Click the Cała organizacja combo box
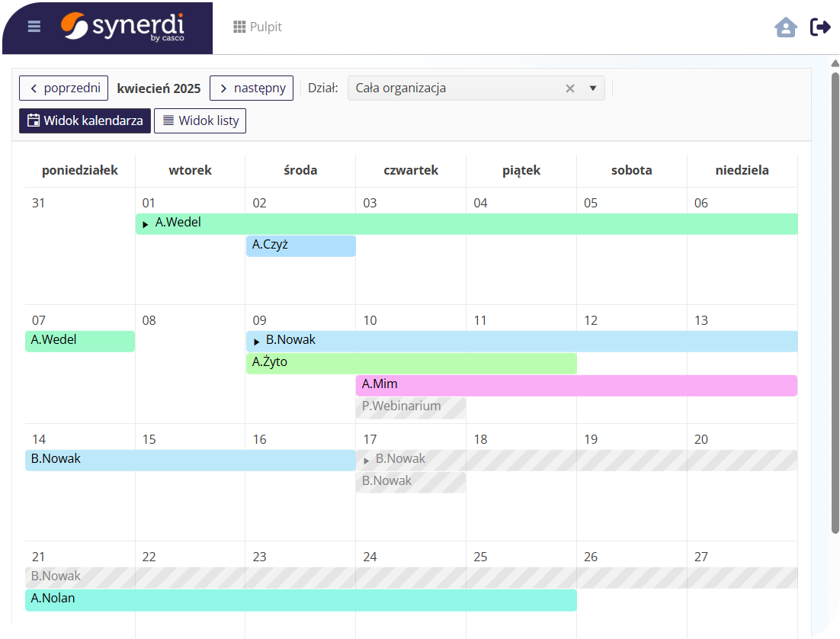 click(476, 88)
